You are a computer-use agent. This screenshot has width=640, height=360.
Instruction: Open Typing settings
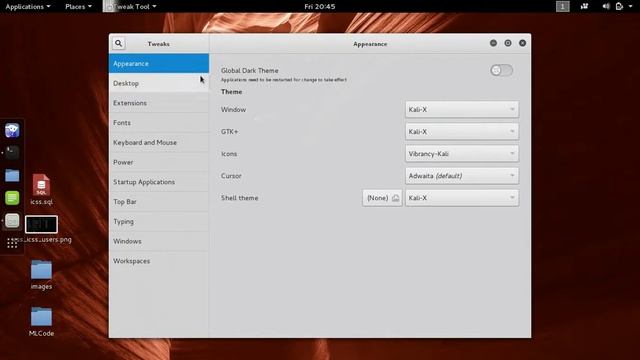coord(159,221)
